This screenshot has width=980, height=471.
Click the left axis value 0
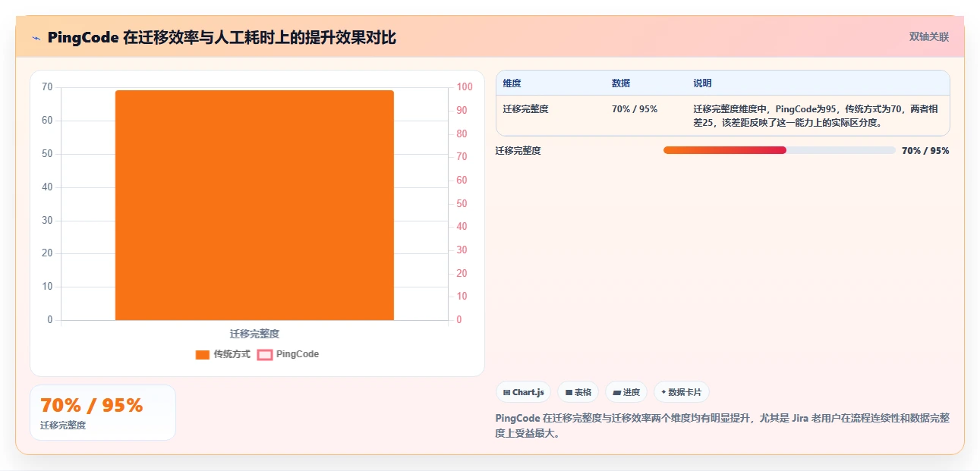tap(50, 320)
